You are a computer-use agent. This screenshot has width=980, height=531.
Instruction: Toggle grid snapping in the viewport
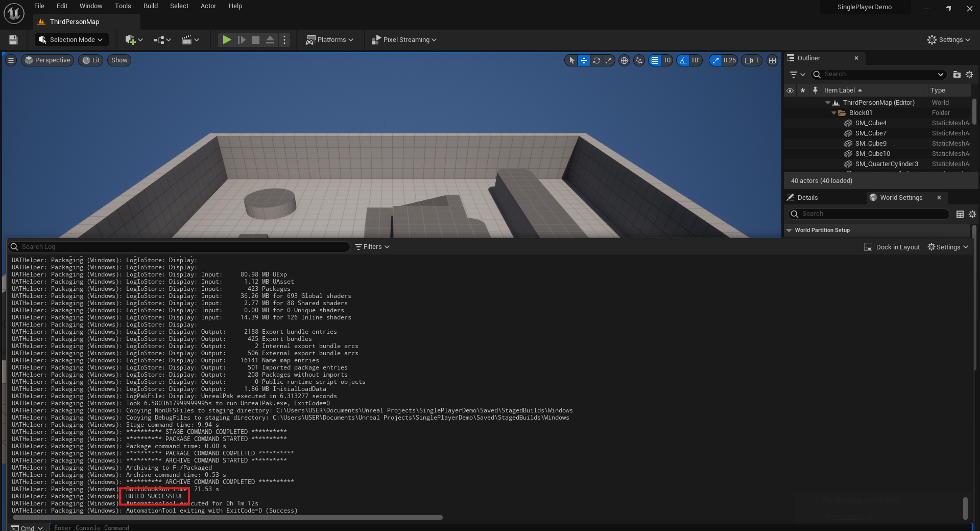click(x=655, y=60)
